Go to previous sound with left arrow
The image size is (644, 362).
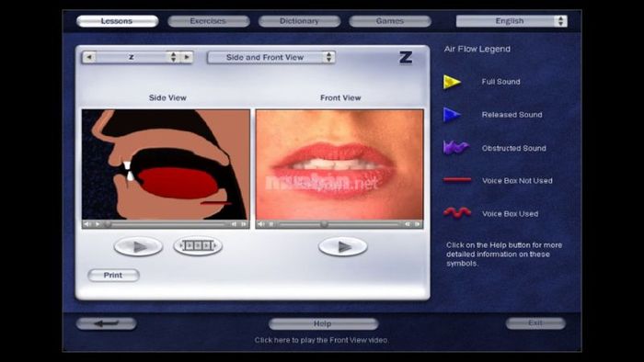(89, 57)
